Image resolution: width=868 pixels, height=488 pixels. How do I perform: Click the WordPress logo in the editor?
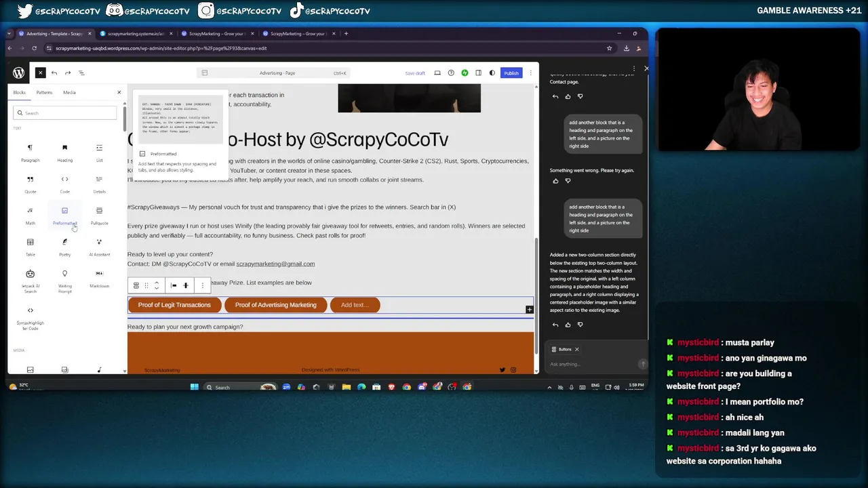tap(19, 73)
